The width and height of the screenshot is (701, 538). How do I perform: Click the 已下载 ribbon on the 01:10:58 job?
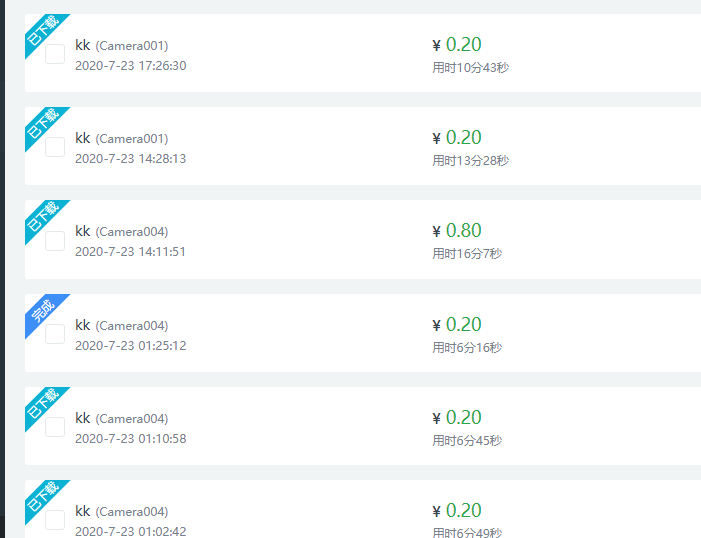point(43,405)
